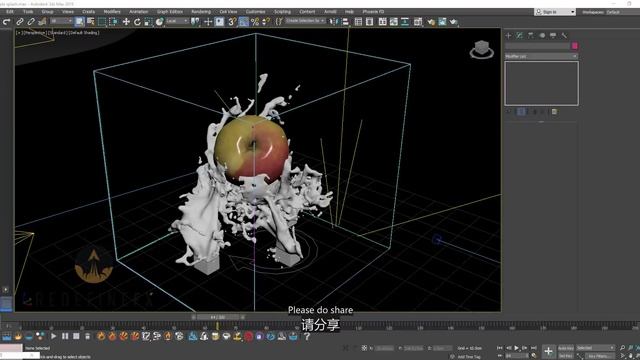Go to the end frame
The height and width of the screenshot is (360, 640).
point(533,348)
